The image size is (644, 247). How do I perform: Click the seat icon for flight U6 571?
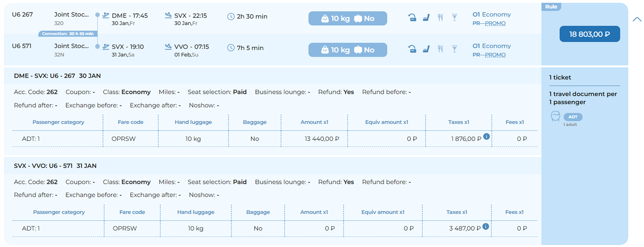[x=426, y=49]
